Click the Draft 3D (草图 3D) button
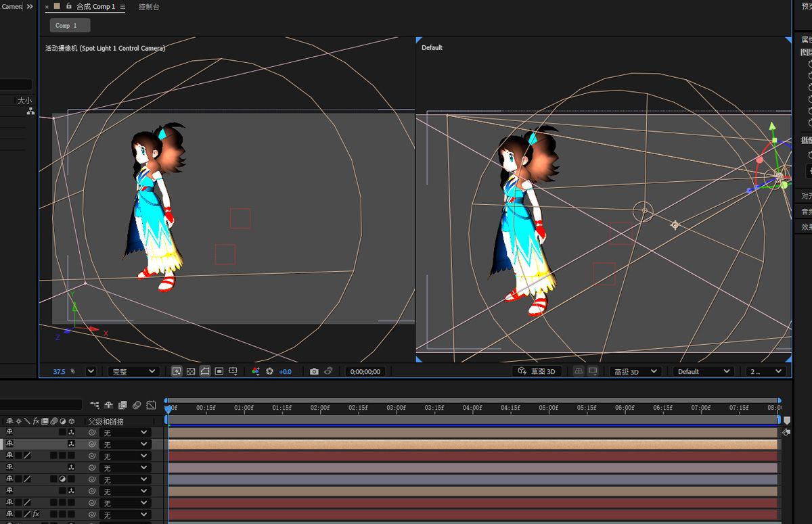 pyautogui.click(x=537, y=371)
